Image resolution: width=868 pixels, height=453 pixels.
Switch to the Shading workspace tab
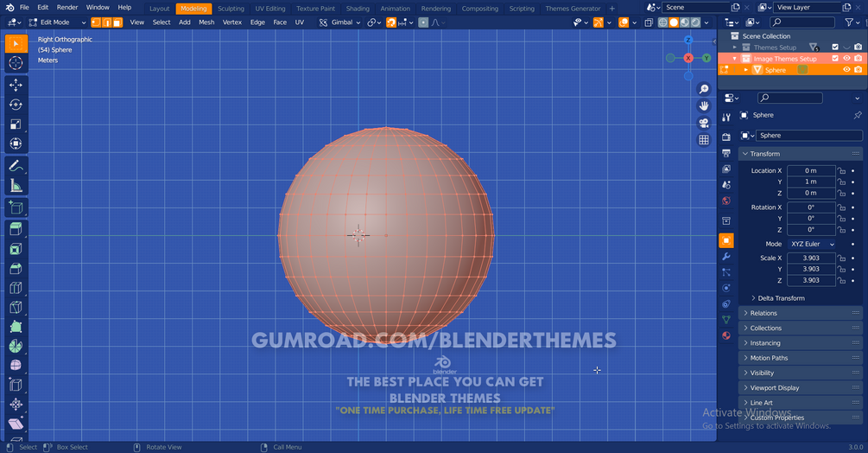(x=358, y=9)
